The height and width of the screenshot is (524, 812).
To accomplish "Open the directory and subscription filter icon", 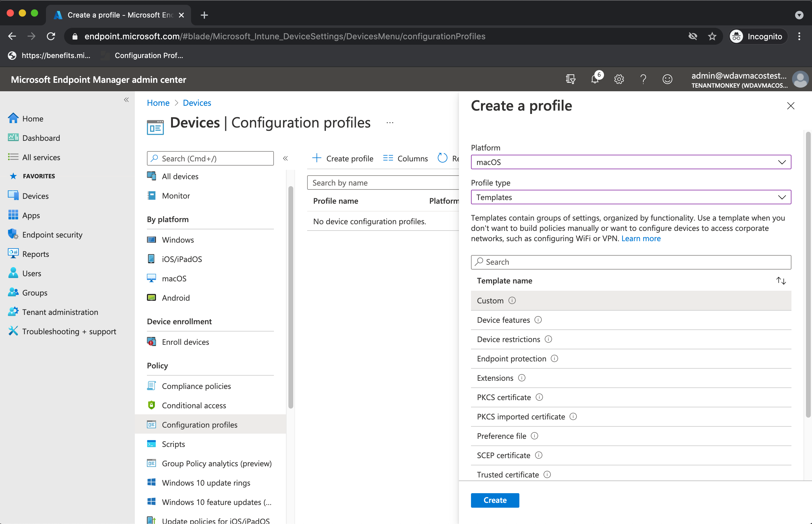I will 570,79.
